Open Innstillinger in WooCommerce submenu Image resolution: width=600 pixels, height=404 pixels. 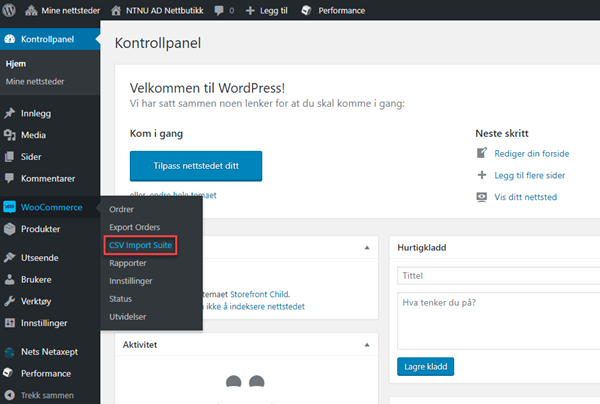131,281
